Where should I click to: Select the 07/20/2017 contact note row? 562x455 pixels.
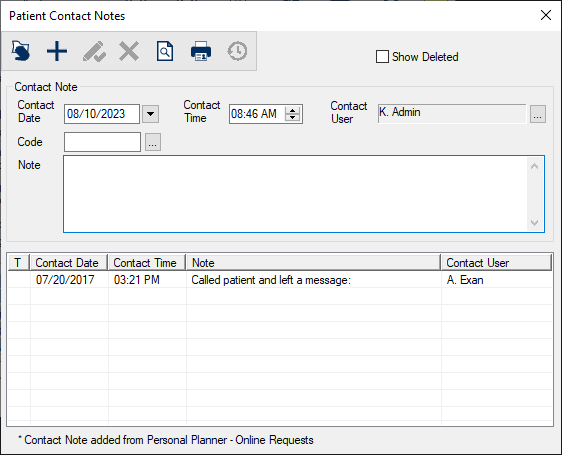click(280, 280)
